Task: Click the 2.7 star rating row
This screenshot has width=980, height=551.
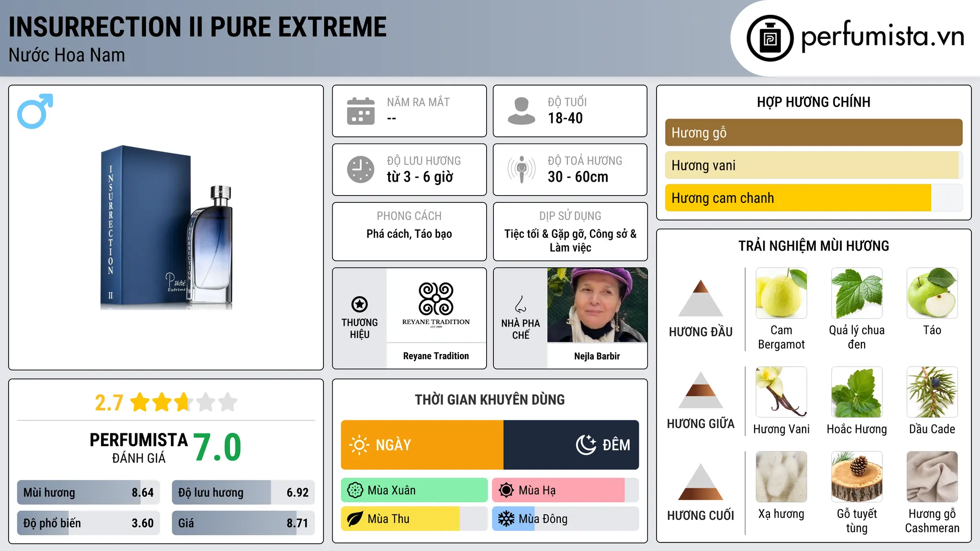Action: click(166, 402)
